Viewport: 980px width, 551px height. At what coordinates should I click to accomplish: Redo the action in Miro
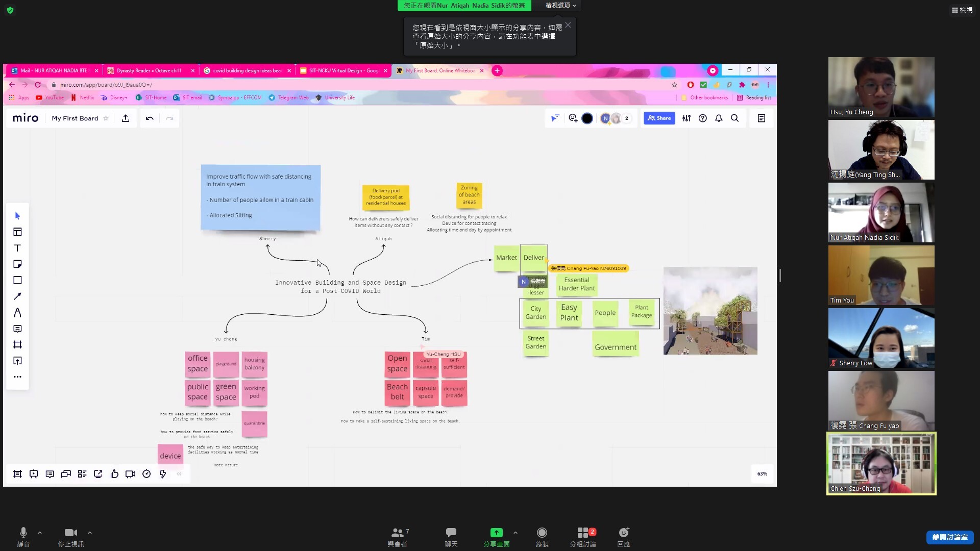coord(169,118)
